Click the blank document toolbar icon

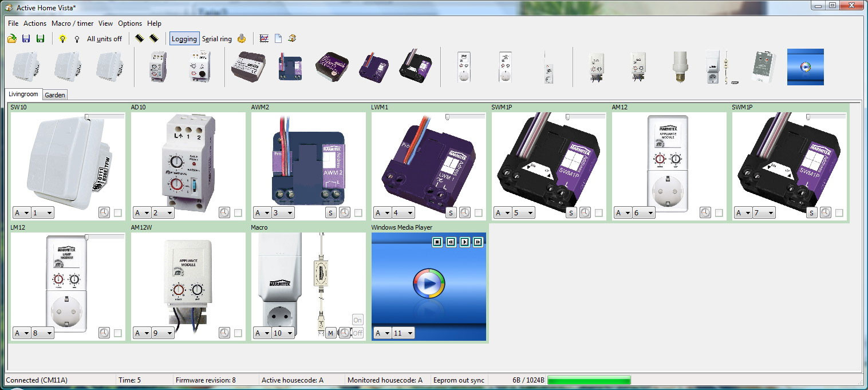[x=278, y=39]
